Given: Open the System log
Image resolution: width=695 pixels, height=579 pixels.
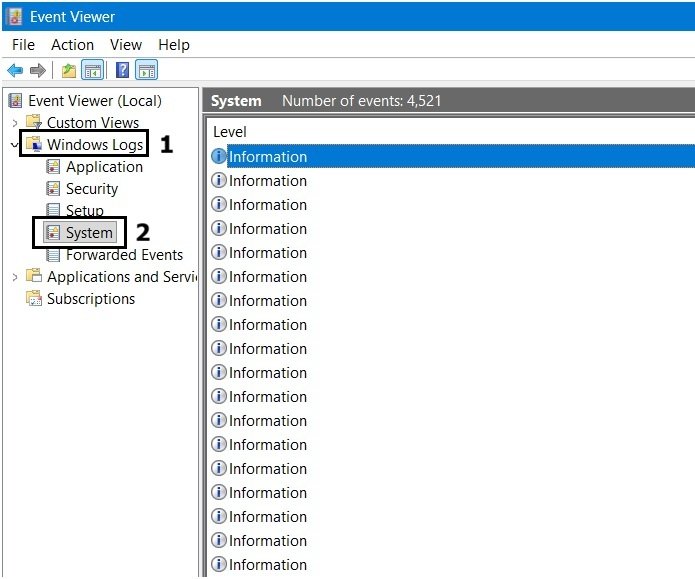Looking at the screenshot, I should pos(89,233).
